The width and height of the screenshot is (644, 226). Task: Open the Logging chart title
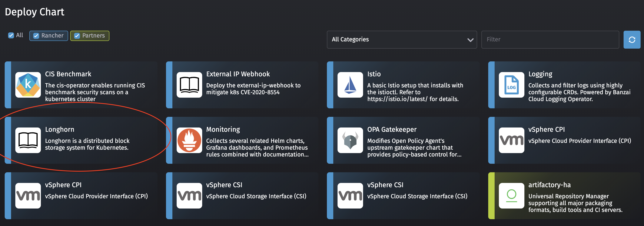540,74
